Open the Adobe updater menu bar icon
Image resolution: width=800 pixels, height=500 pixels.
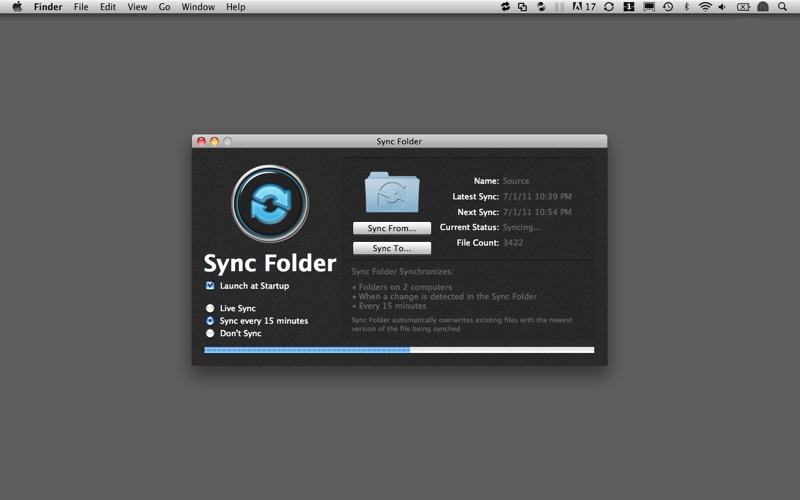click(x=577, y=7)
